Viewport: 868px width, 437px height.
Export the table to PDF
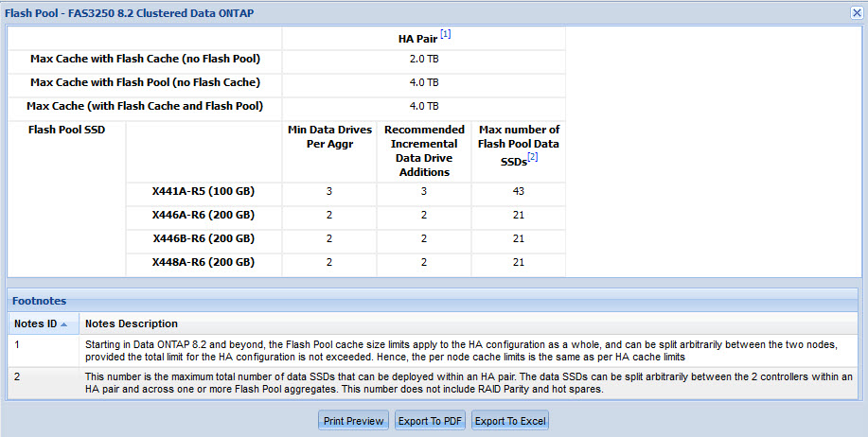pos(430,421)
